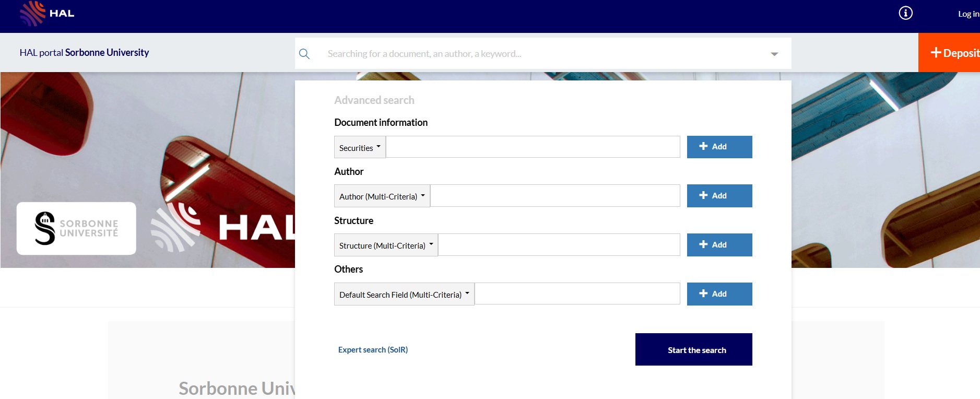The width and height of the screenshot is (980, 399).
Task: Open HAL portal Sorbonne University link
Action: [84, 53]
